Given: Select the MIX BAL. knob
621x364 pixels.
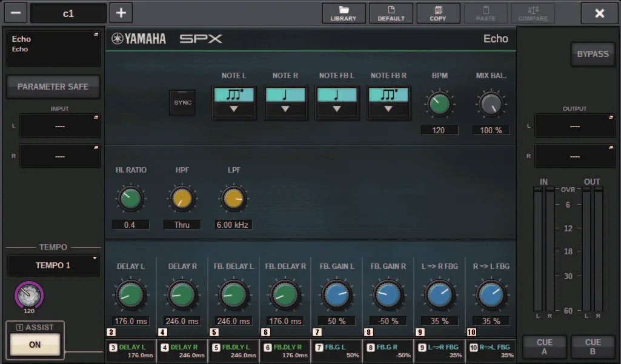Looking at the screenshot, I should [491, 104].
